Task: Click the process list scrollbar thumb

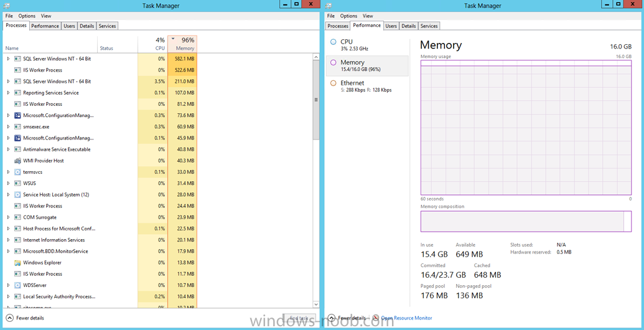Action: click(316, 100)
